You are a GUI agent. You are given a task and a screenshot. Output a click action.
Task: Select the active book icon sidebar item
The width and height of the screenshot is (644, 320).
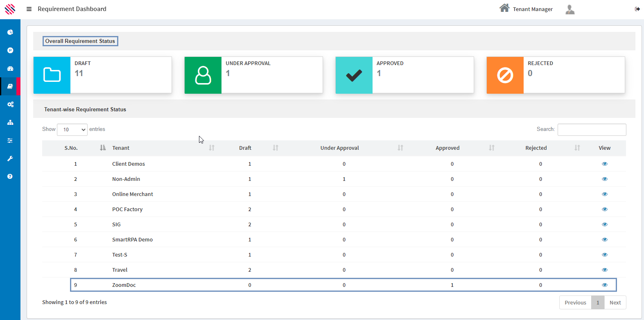[10, 86]
